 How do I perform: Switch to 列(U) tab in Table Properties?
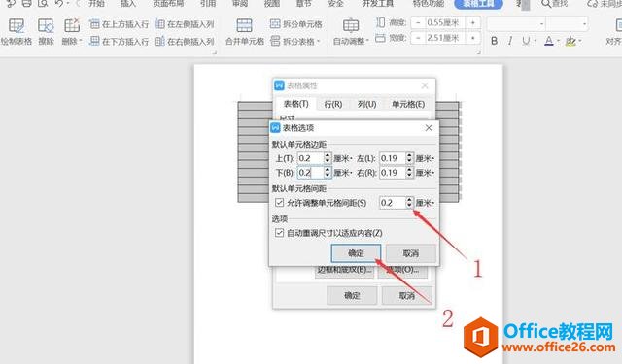367,104
